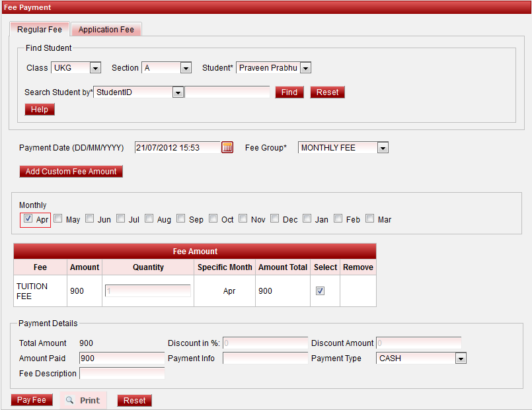Click Add Custom Fee Amount button
The height and width of the screenshot is (410, 532).
[x=71, y=172]
